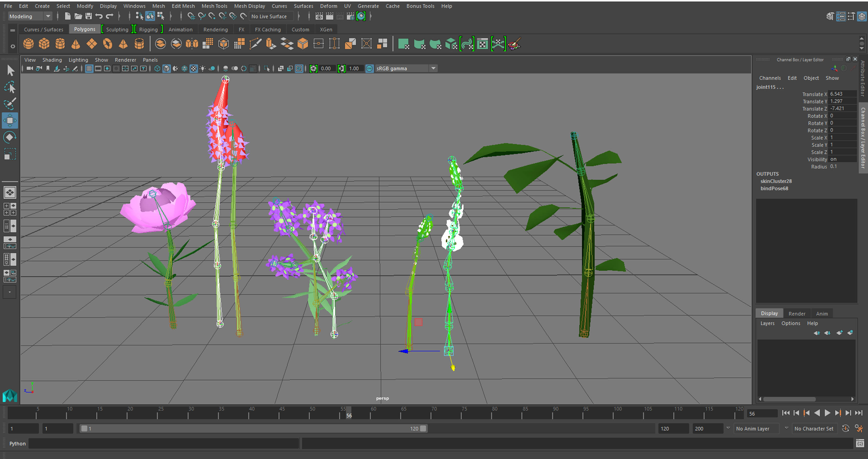The image size is (868, 459).
Task: Open the Mesh Tools menu
Action: [x=214, y=6]
